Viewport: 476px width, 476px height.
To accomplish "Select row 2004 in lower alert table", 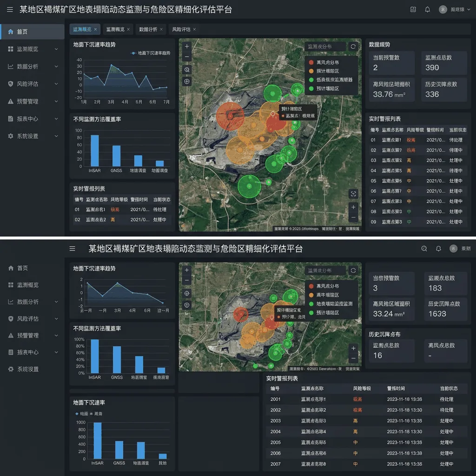I will click(x=367, y=432).
